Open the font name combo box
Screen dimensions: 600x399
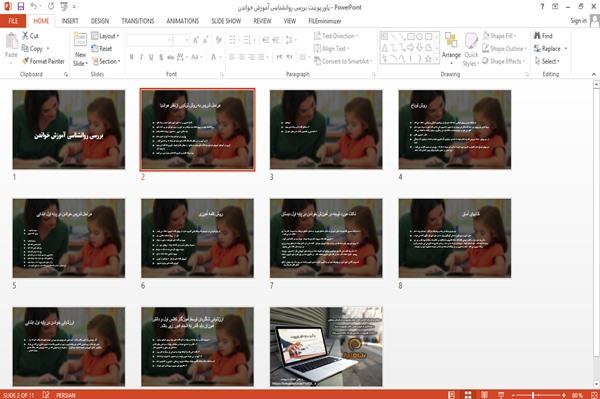point(150,39)
